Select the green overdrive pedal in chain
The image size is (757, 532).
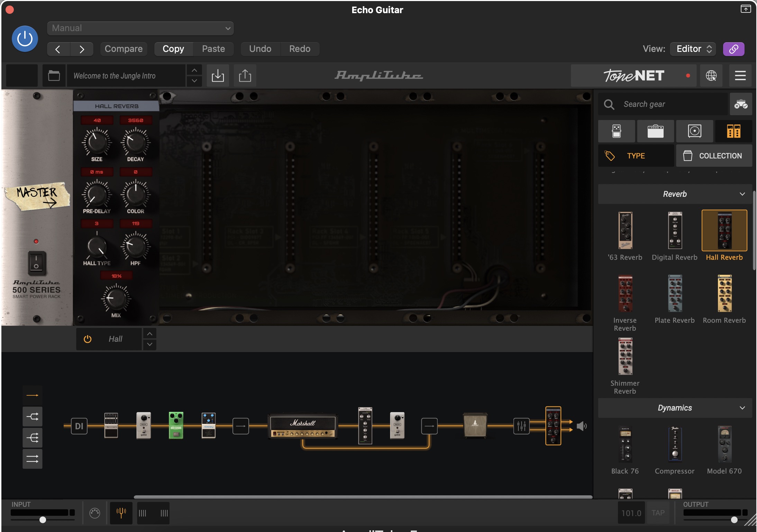point(176,425)
